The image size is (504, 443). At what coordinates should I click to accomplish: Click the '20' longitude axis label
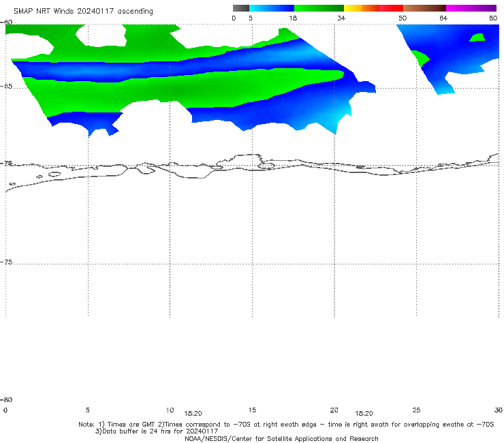tap(334, 410)
